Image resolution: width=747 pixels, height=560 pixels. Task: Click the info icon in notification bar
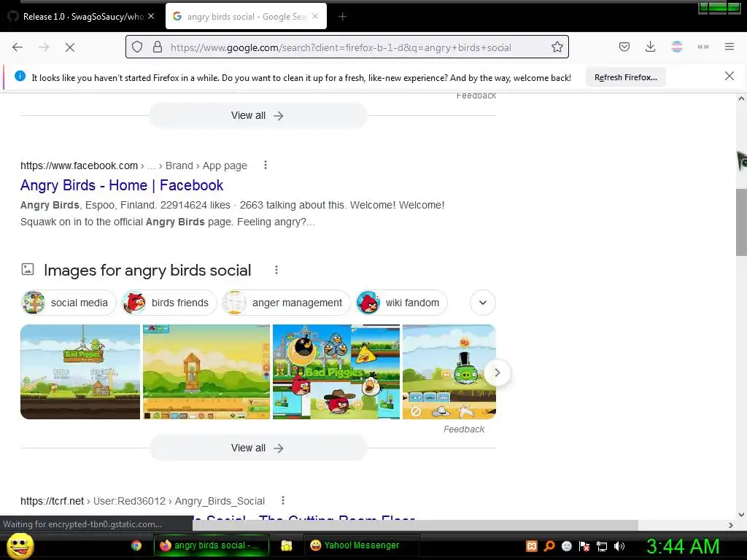[20, 76]
